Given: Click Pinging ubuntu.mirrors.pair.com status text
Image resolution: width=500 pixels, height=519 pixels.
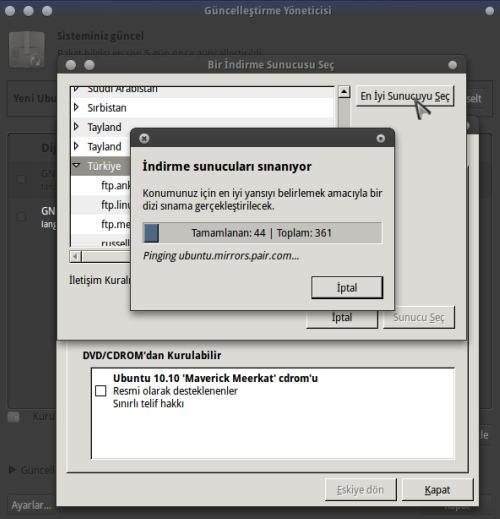Looking at the screenshot, I should click(x=221, y=256).
